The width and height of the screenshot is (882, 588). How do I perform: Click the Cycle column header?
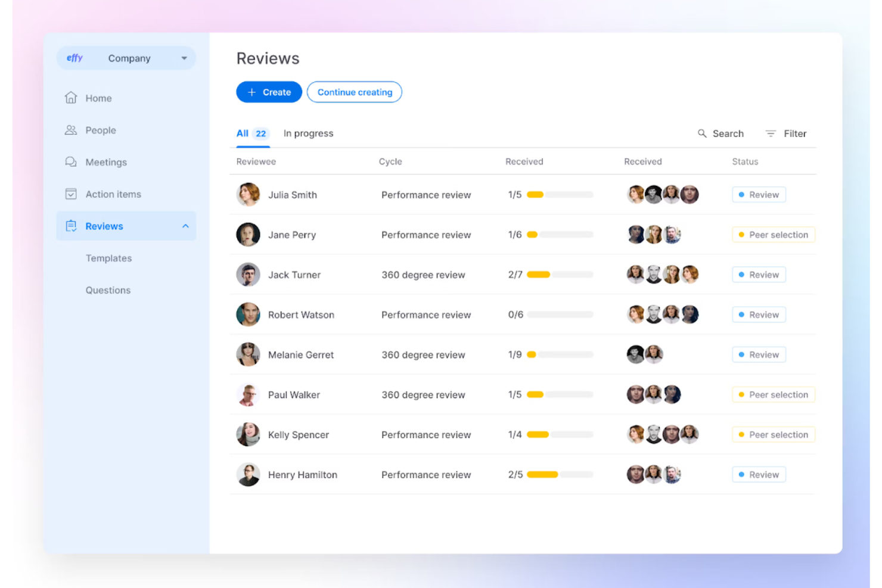click(390, 161)
